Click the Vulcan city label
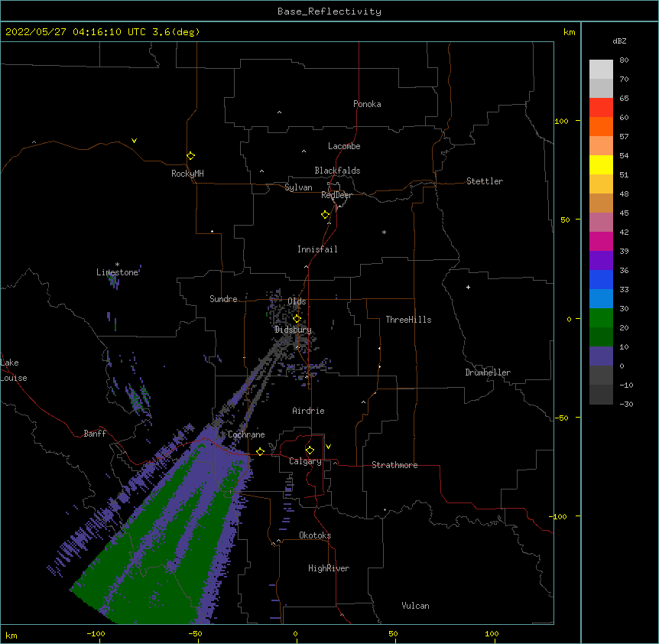This screenshot has height=644, width=659. (415, 606)
